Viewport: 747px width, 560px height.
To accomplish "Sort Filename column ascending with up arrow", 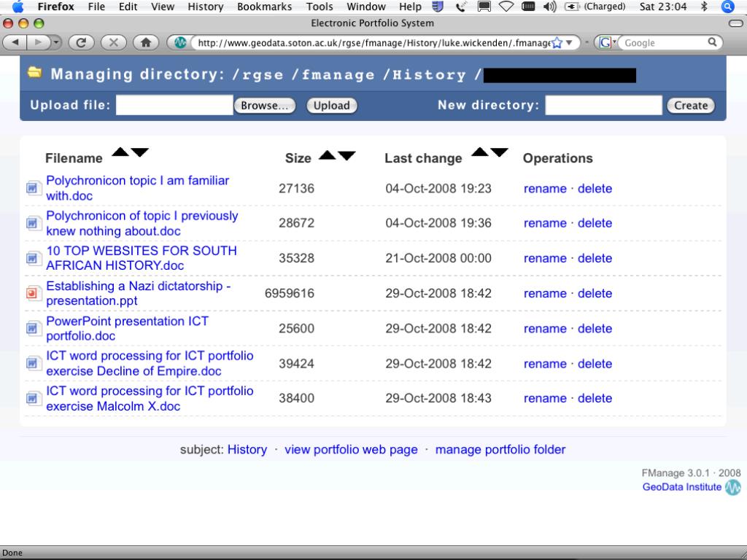I will 120,152.
